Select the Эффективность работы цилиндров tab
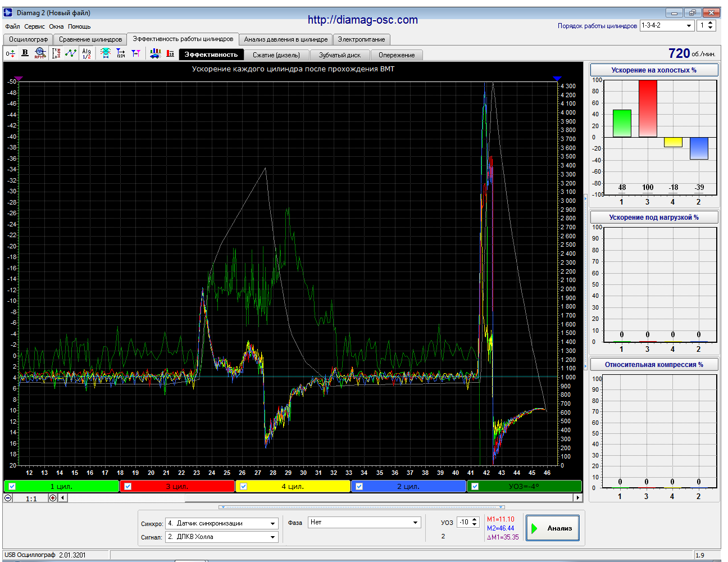 point(183,39)
